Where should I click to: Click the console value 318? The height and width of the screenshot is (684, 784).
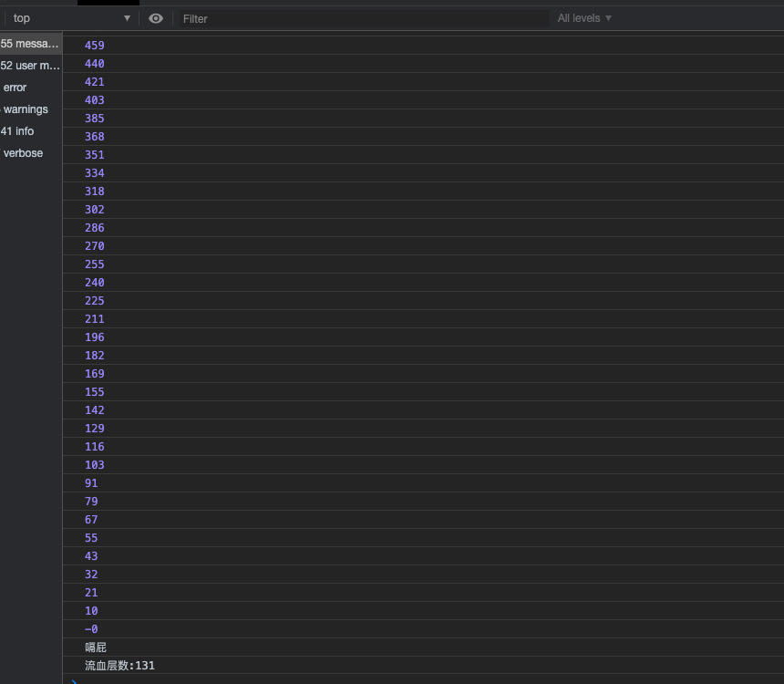95,192
